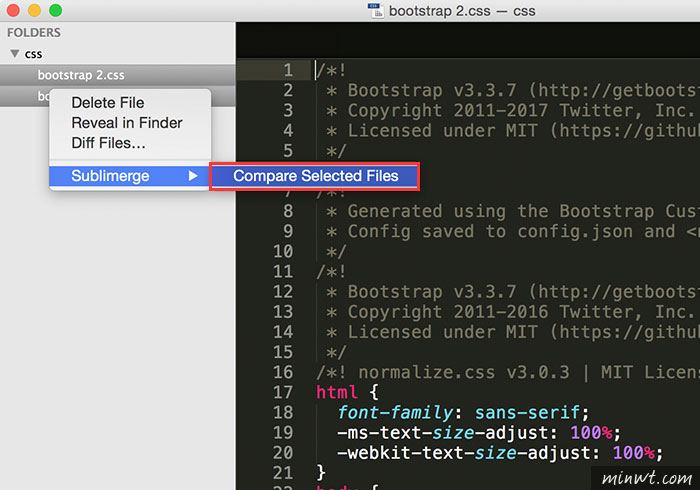Click Compare Selected Files submenu item
This screenshot has width=700, height=490.
(x=315, y=176)
